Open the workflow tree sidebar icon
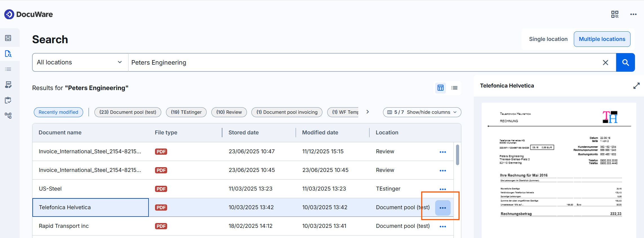 (8, 115)
